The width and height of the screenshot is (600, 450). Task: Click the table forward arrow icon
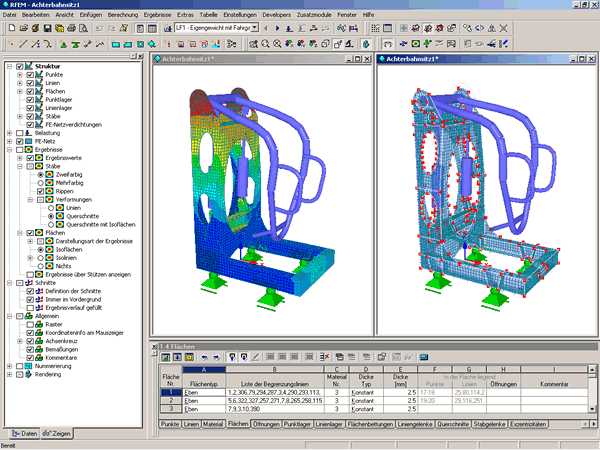(217, 357)
